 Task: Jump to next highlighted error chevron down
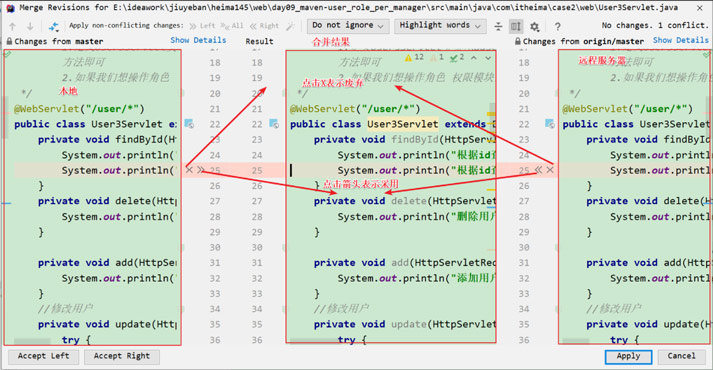tap(488, 58)
